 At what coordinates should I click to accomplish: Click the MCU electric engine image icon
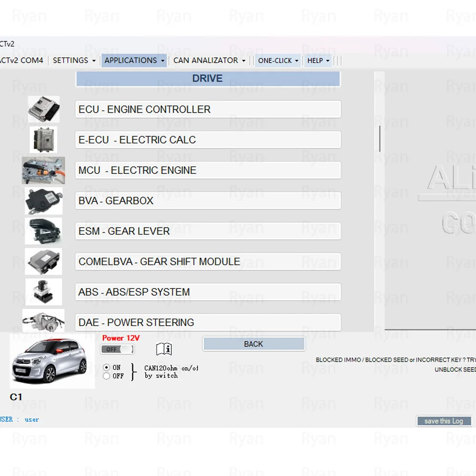[43, 170]
